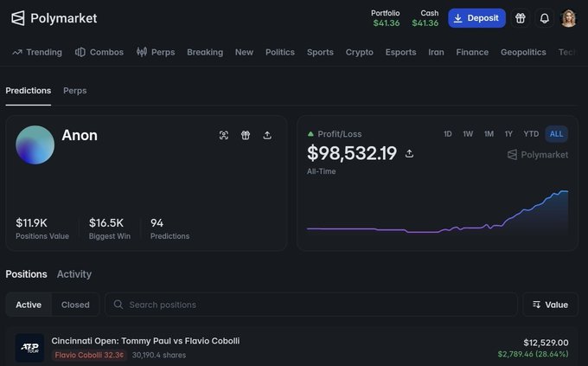Go to Breaking markets

tap(205, 52)
